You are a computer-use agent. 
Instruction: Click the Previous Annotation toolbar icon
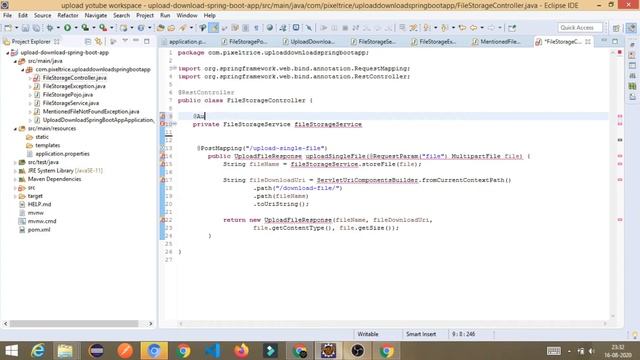coord(444,28)
